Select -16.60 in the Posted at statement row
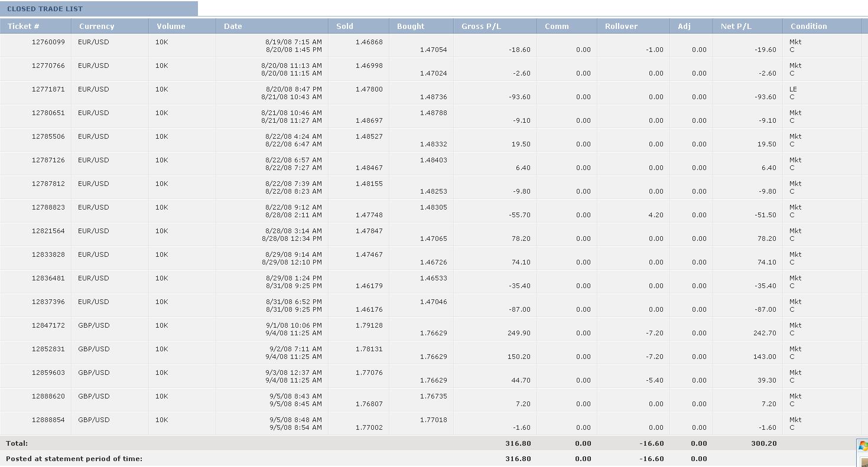 point(652,459)
